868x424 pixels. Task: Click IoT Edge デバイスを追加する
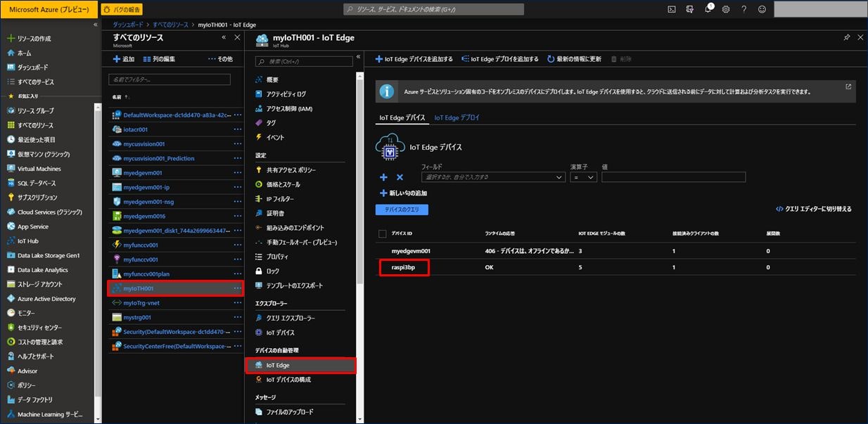coord(414,59)
